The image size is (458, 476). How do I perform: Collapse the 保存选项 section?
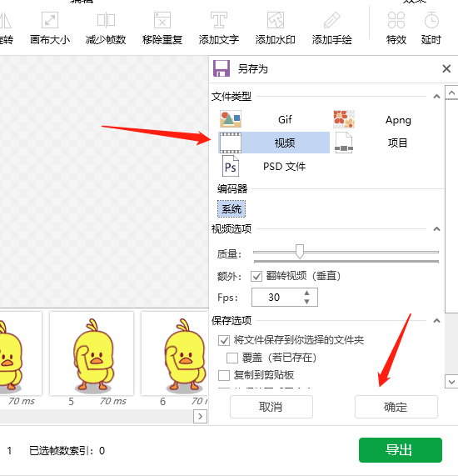coord(436,320)
